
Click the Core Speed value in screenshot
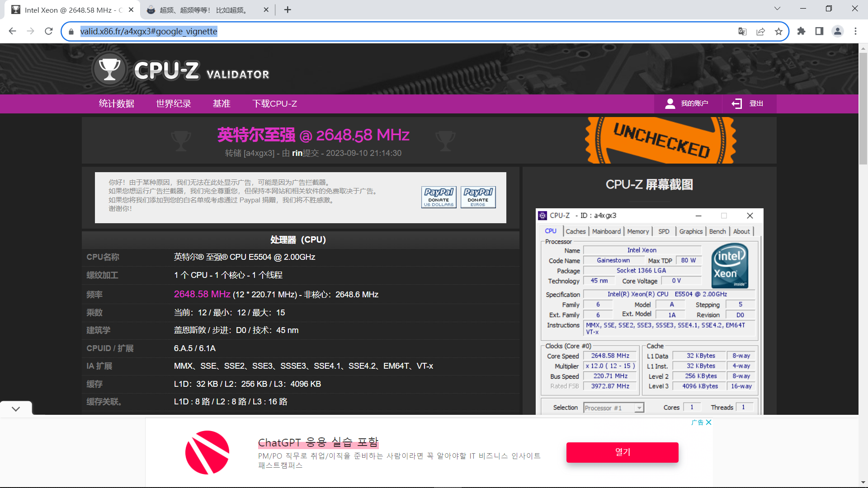pyautogui.click(x=610, y=356)
